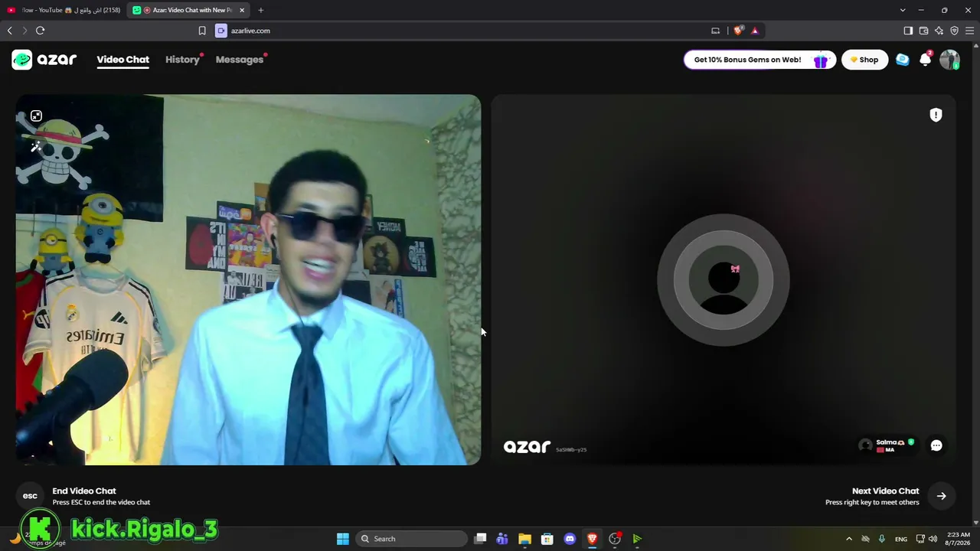Viewport: 980px width, 551px height.
Task: Open Brave VPN shield icon
Action: [x=954, y=31]
